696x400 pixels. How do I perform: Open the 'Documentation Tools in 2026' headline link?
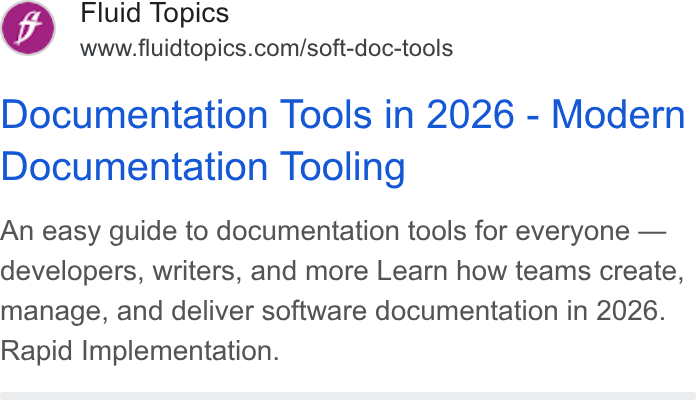click(343, 140)
